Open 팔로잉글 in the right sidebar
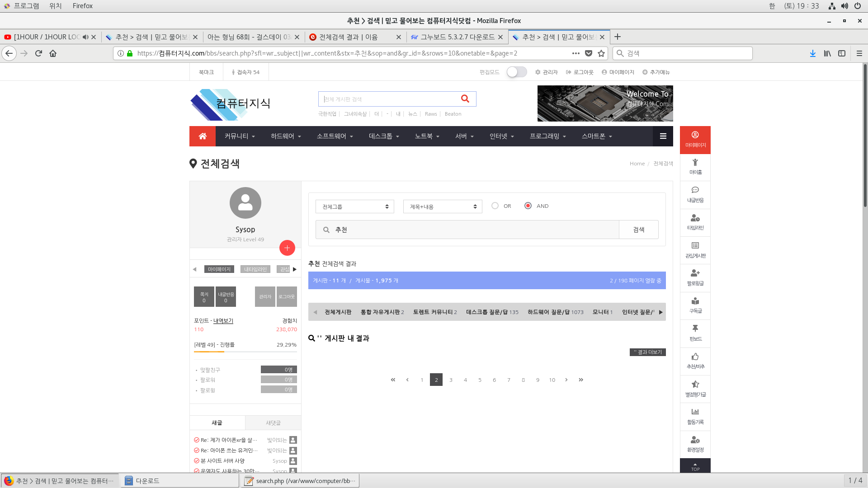 tap(695, 278)
